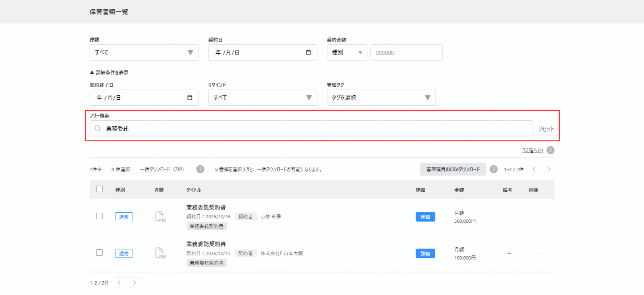
Task: Click 通常 badge in 小林 彩香 row
Action: pyautogui.click(x=124, y=217)
